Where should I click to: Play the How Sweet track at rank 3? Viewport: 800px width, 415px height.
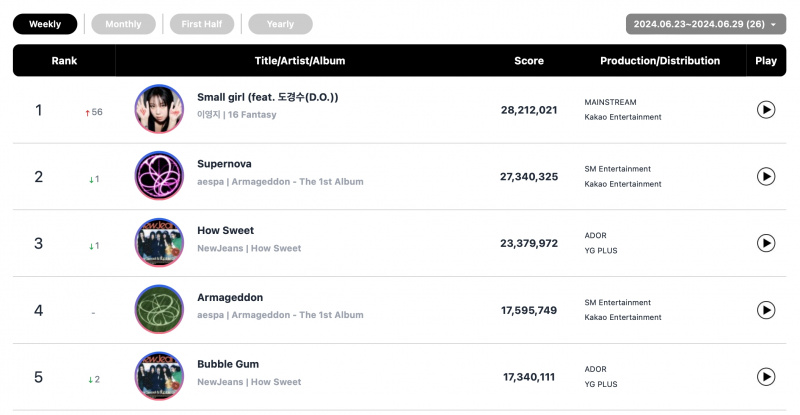click(765, 243)
